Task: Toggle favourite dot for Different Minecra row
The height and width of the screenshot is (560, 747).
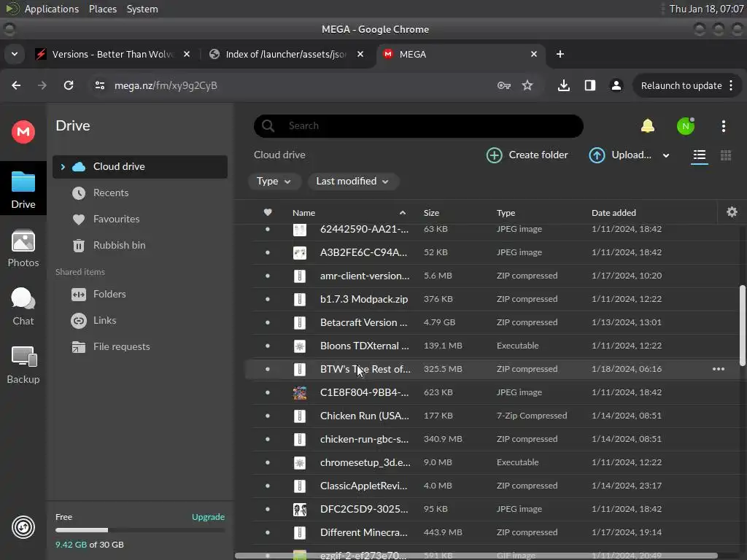Action: (268, 532)
